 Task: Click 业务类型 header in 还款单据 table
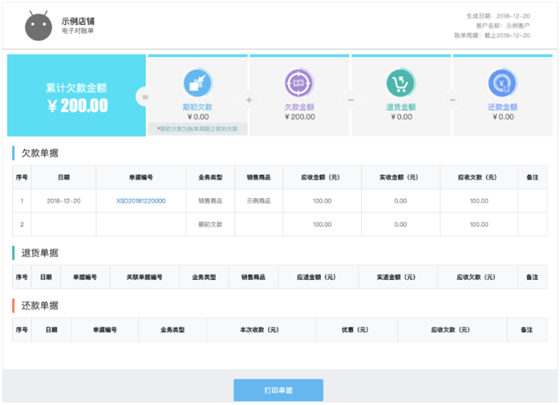(x=172, y=330)
